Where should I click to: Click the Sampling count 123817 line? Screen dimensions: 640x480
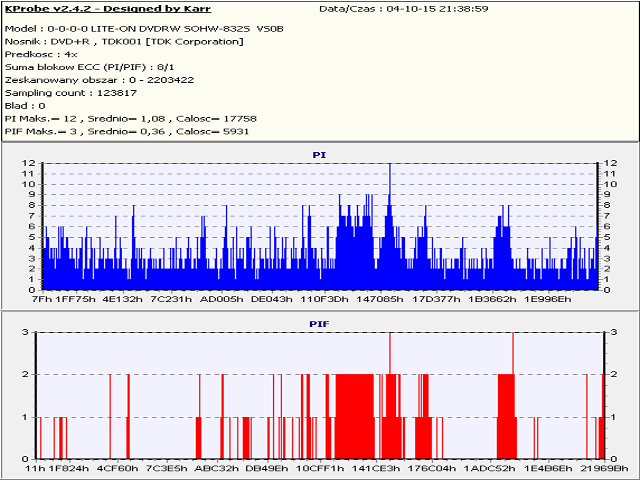tap(71, 93)
